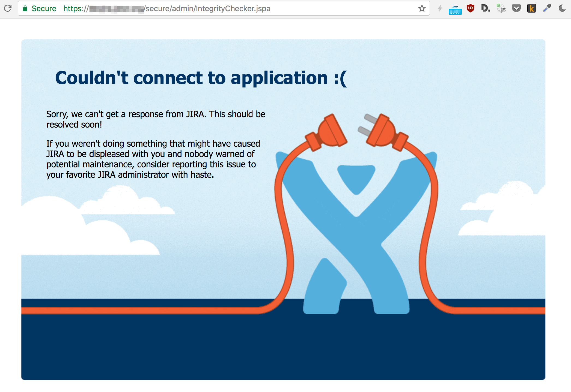The image size is (571, 392).
Task: Select the Secure label text
Action: (x=44, y=8)
